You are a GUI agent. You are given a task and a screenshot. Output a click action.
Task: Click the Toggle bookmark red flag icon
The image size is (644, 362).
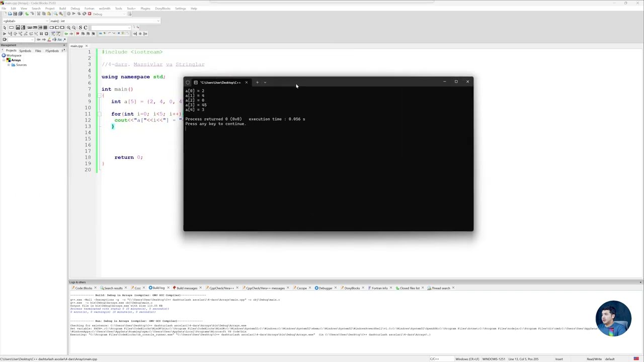tap(77, 34)
